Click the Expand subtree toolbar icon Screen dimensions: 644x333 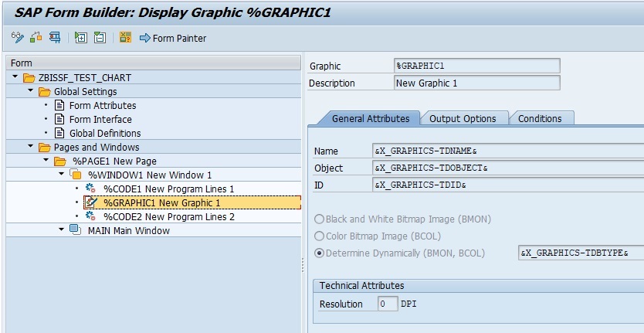coord(81,38)
